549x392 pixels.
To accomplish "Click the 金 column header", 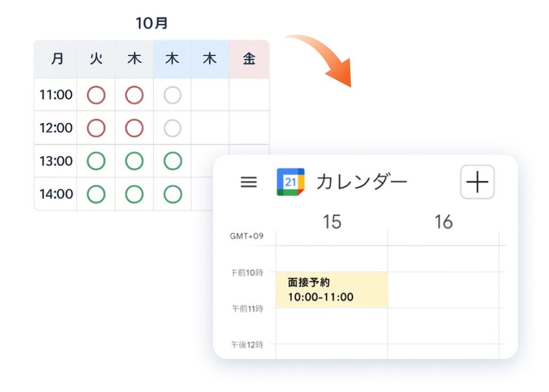I will coord(249,59).
